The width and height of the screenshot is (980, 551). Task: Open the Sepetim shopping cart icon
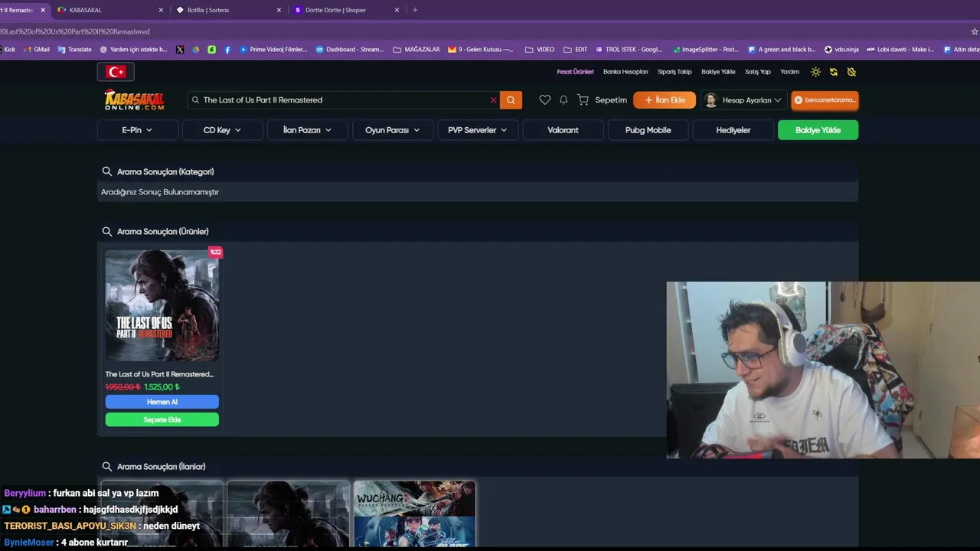click(583, 99)
